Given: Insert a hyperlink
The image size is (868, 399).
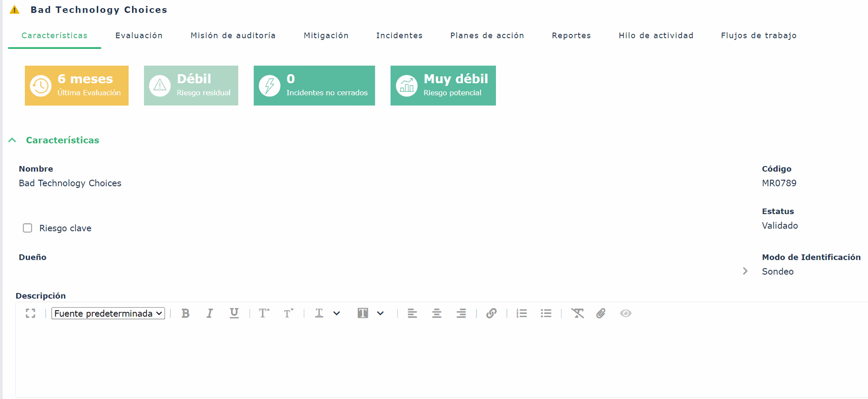Looking at the screenshot, I should click(491, 313).
